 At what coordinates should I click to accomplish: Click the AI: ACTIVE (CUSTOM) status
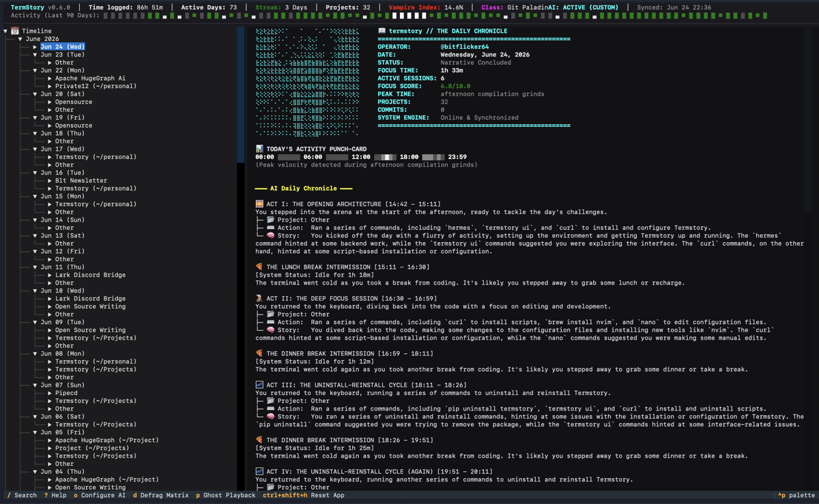click(x=583, y=8)
